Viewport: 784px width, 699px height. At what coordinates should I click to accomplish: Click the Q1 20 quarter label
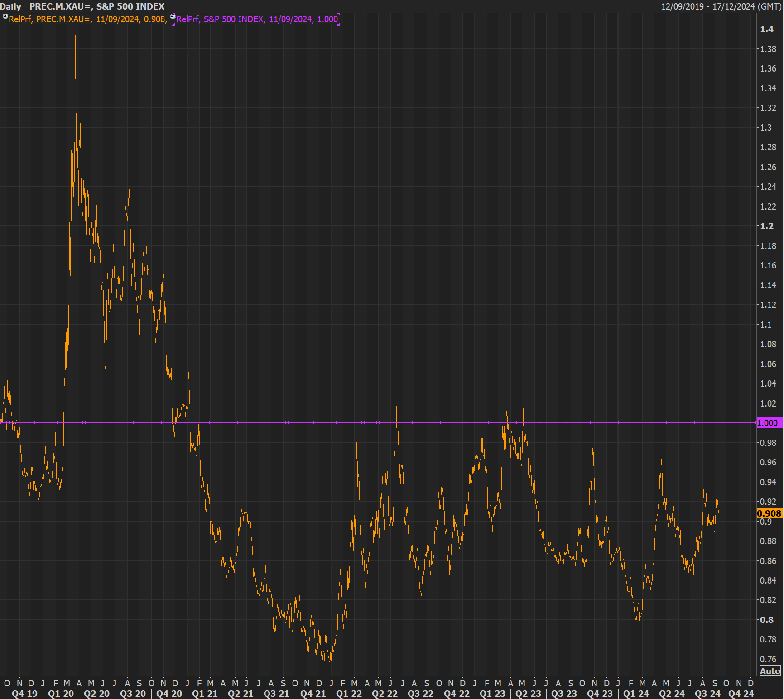tap(61, 694)
